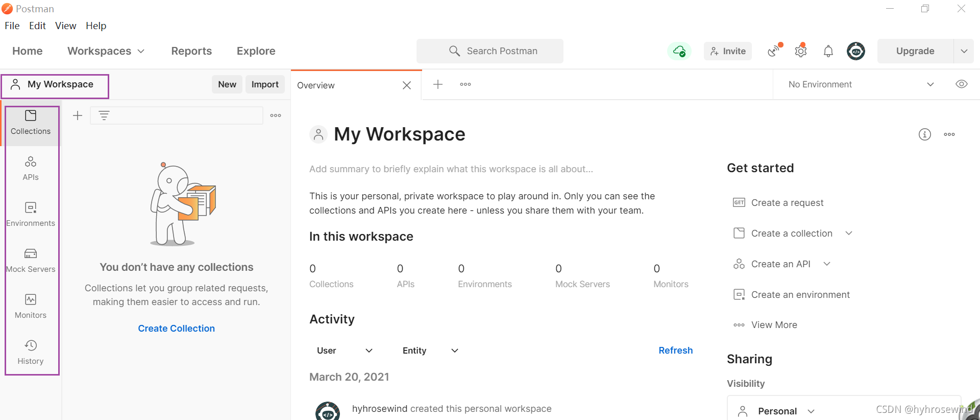
Task: Click the workspace description paragraph
Action: click(x=482, y=203)
